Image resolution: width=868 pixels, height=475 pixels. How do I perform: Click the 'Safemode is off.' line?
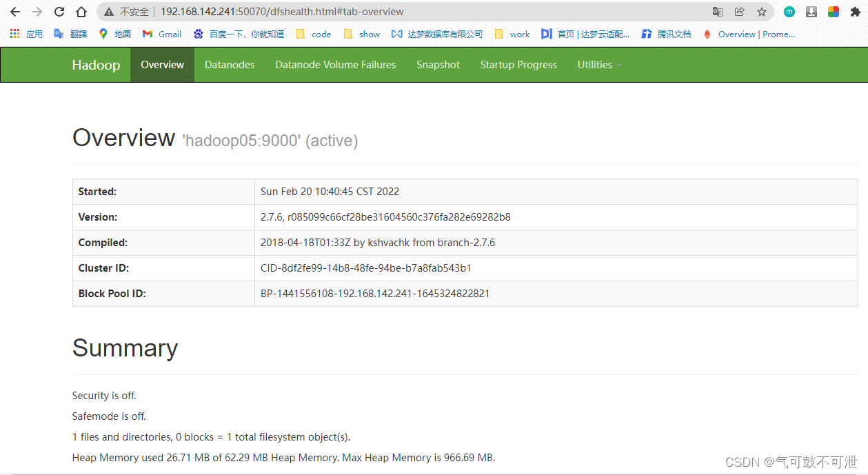109,416
